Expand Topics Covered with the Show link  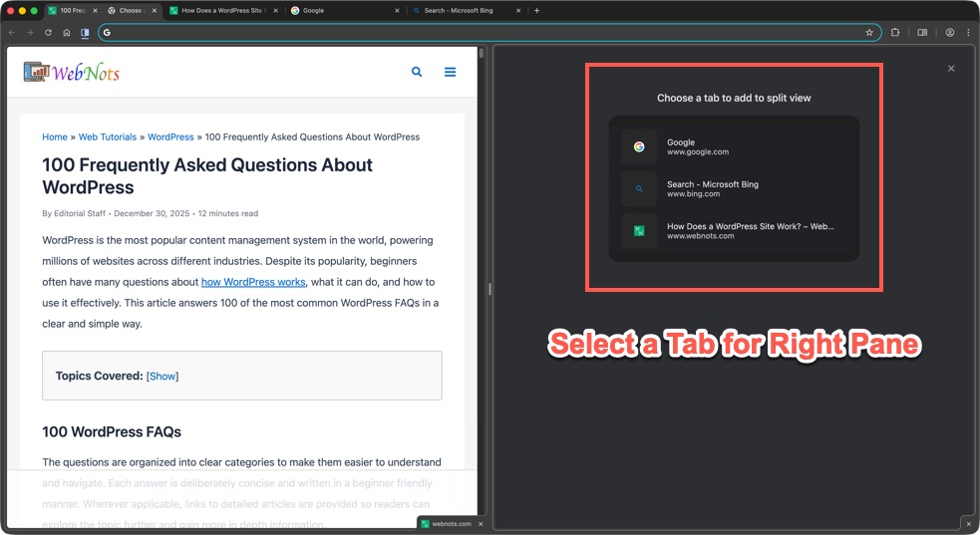tap(163, 376)
